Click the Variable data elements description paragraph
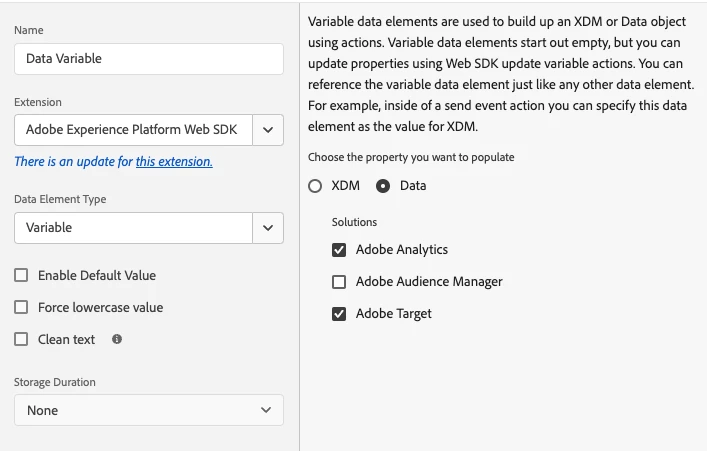The width and height of the screenshot is (707, 451). (502, 75)
